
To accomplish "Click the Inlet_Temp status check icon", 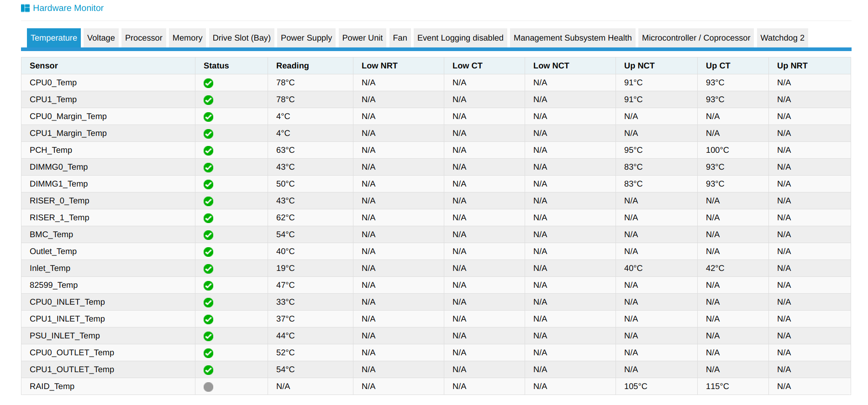I will [208, 269].
